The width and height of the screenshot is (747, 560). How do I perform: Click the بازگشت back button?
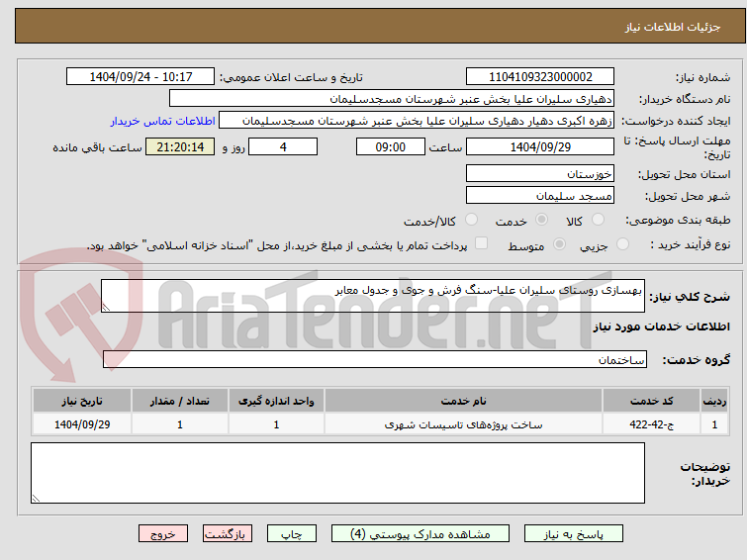tap(228, 534)
